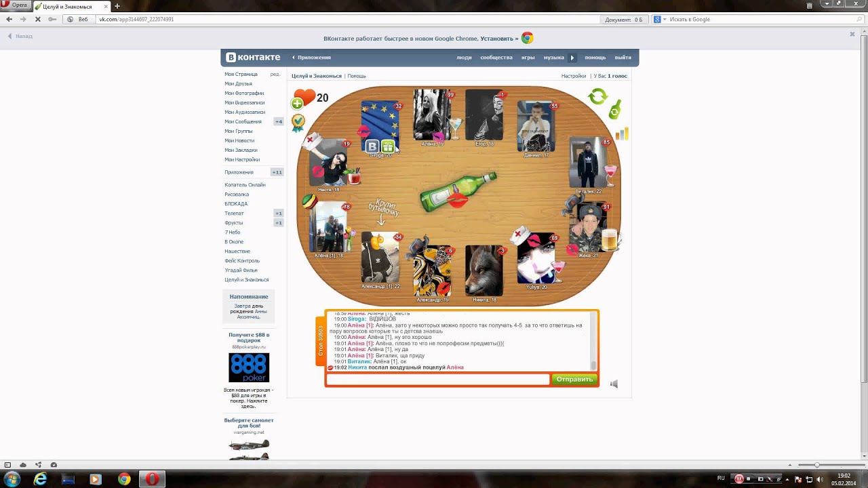Click выйти to log out

(623, 58)
